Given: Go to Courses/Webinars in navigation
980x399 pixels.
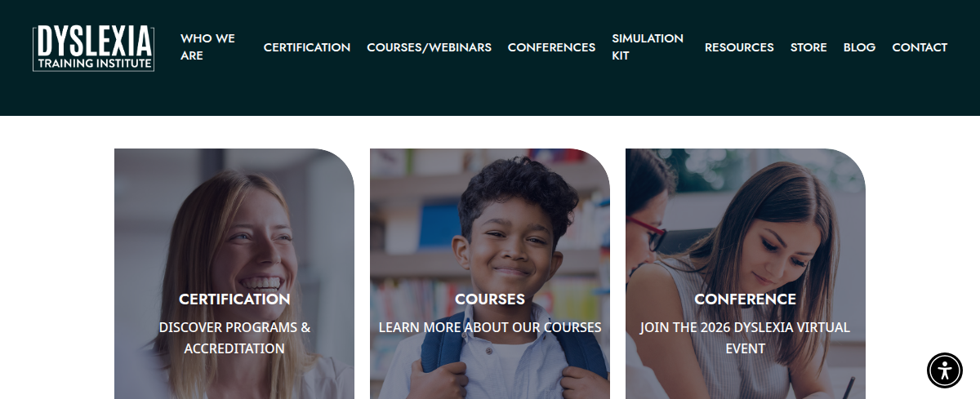Looking at the screenshot, I should pos(429,47).
